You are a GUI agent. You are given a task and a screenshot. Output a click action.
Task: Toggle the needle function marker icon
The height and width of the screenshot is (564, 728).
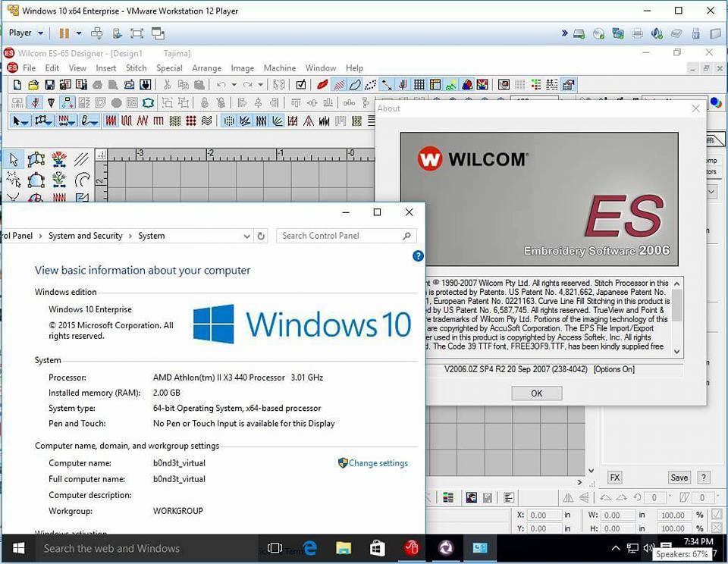tap(402, 84)
